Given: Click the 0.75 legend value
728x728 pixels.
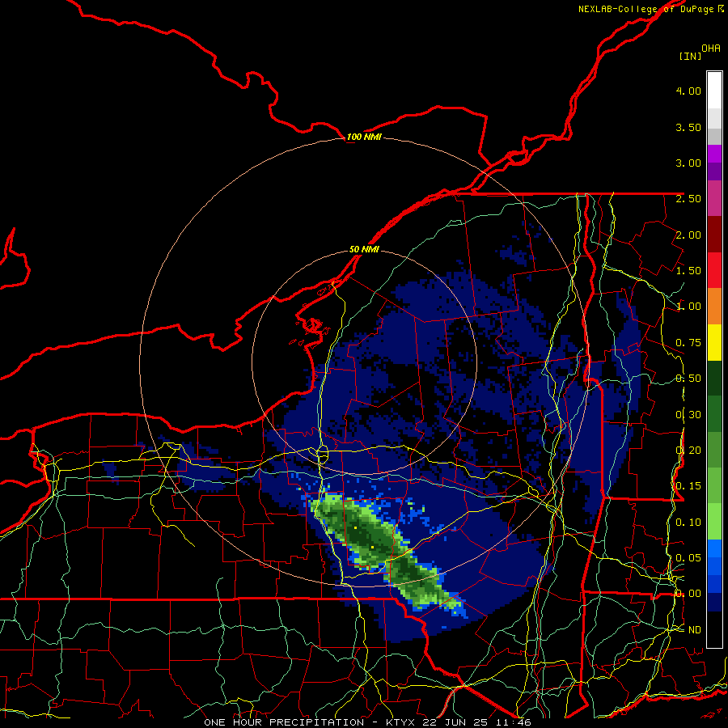Looking at the screenshot, I should pyautogui.click(x=688, y=343).
